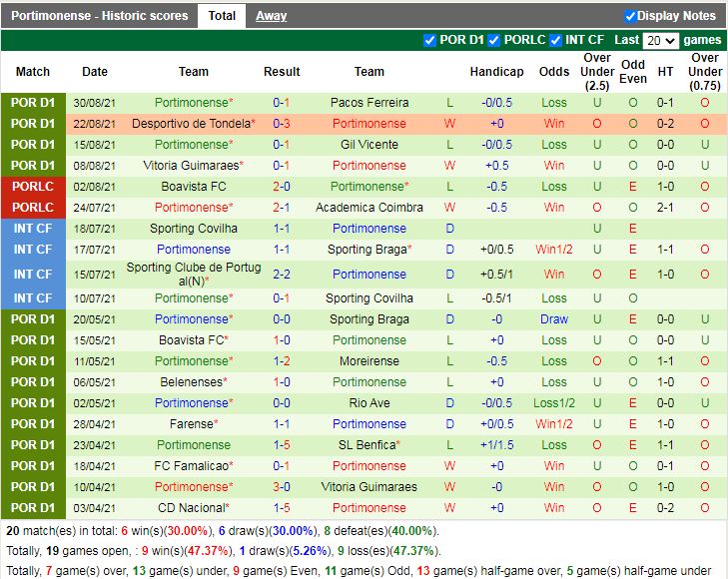728x579 pixels.
Task: Select the date 20/05/21
Action: (94, 318)
